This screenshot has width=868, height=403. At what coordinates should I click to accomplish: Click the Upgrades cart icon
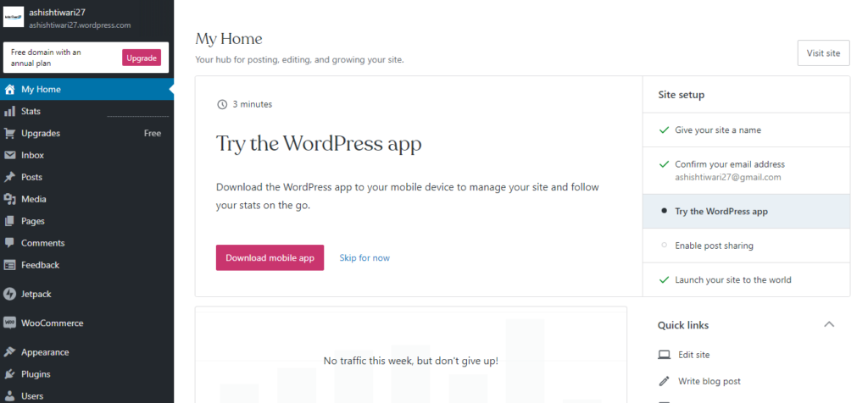coord(9,133)
